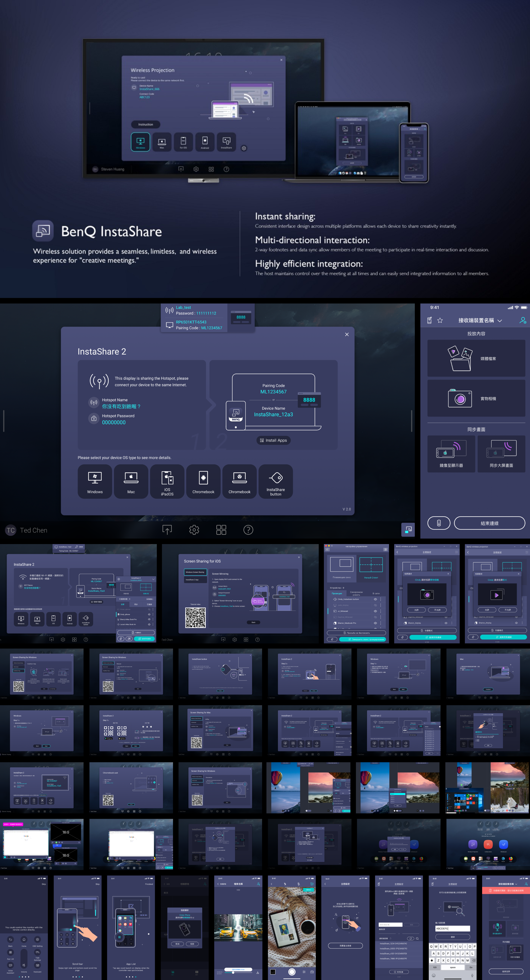Open more options dots for JJ_Miracast
Image resolution: width=530 pixels, height=980 pixels.
[x=380, y=611]
